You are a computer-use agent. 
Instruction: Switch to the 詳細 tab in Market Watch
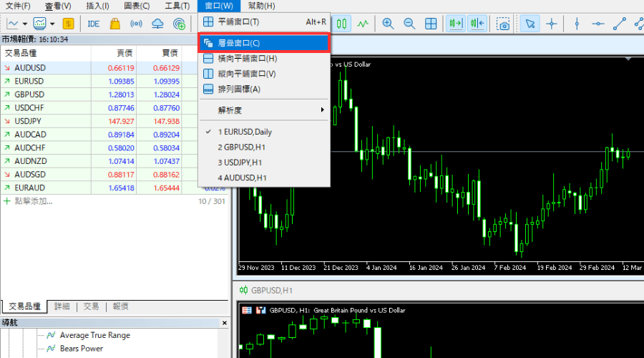(x=62, y=306)
